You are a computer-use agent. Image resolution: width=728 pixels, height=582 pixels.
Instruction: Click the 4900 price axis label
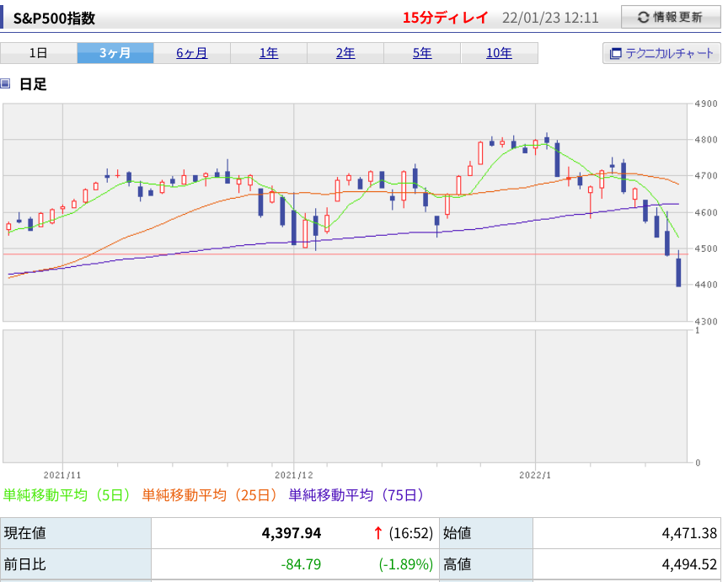tap(706, 104)
